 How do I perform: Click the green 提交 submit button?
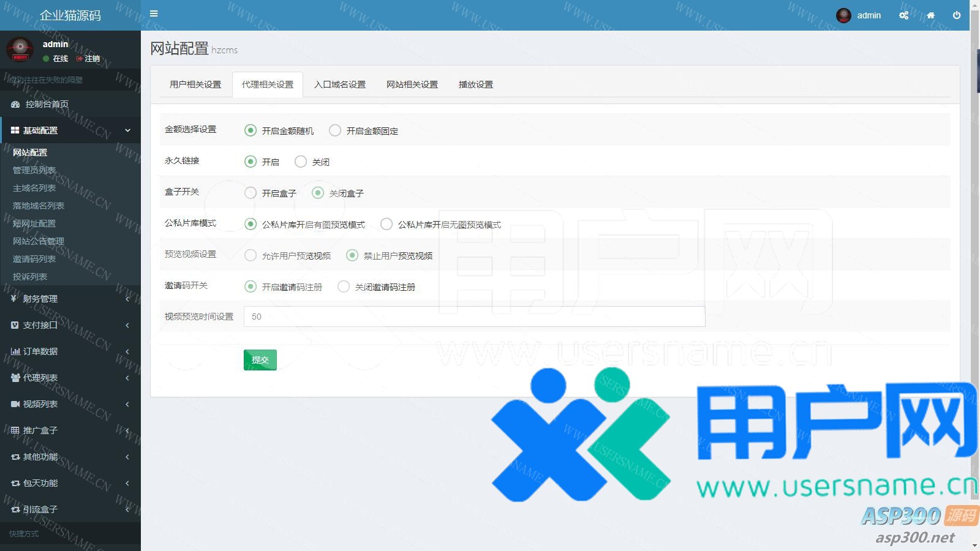(x=260, y=360)
